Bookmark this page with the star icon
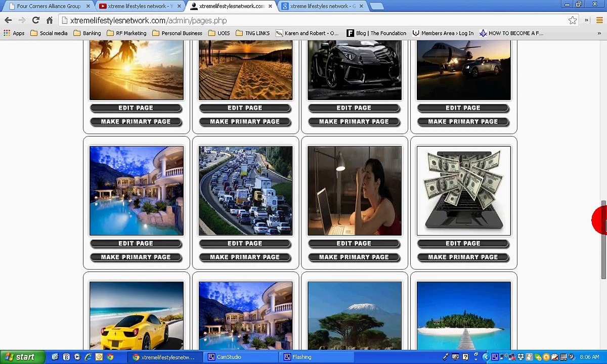The width and height of the screenshot is (607, 364). 573,20
